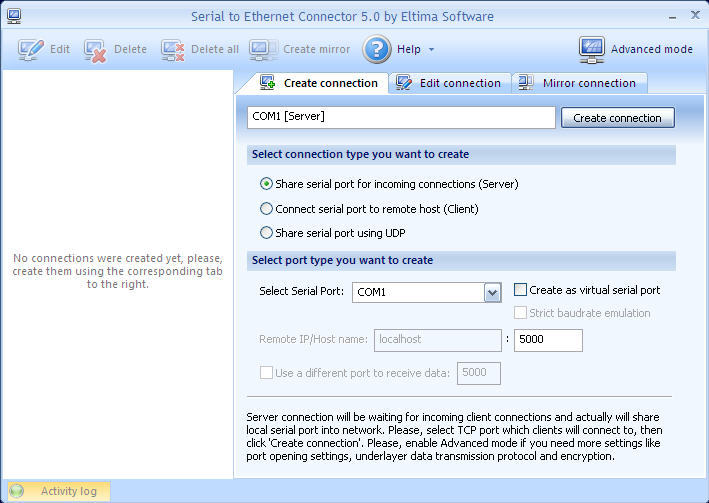The image size is (709, 503).
Task: Click the Advanced mode label
Action: click(652, 49)
